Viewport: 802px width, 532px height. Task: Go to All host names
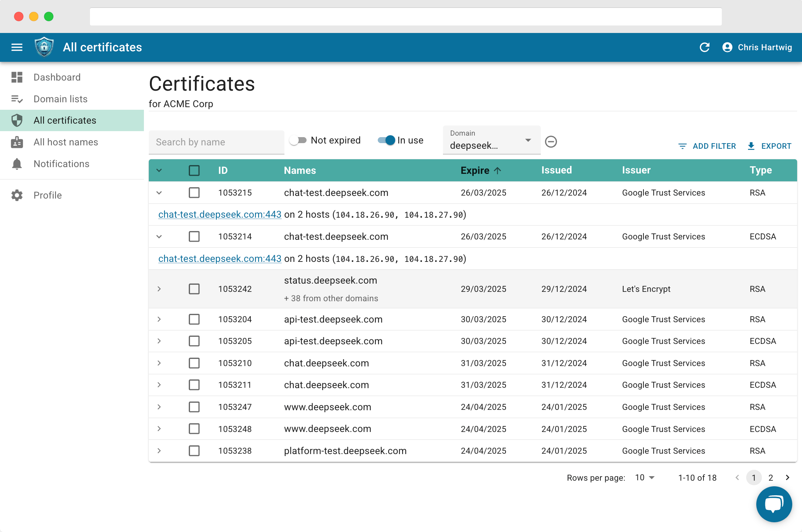pyautogui.click(x=66, y=142)
